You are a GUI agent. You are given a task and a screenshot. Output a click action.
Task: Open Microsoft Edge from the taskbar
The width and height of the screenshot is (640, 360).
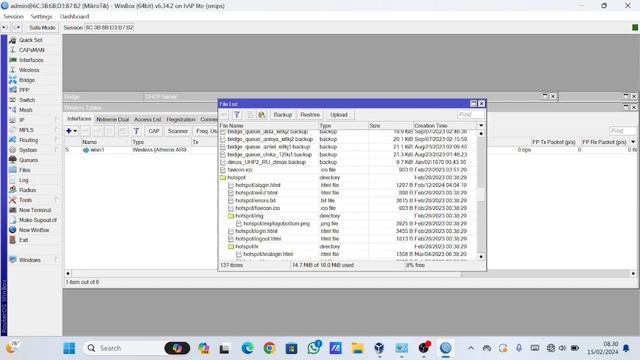(247, 348)
